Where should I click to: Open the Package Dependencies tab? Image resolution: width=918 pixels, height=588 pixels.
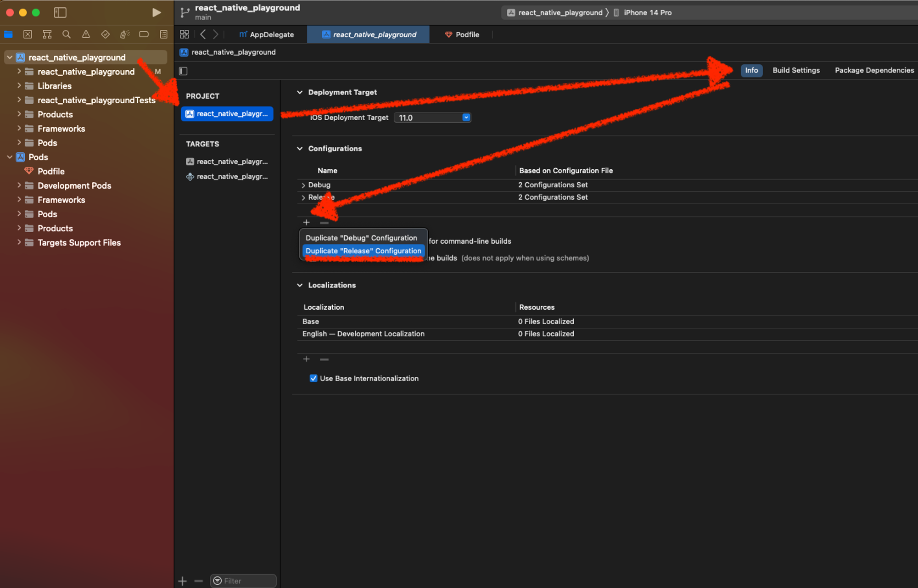click(x=874, y=70)
